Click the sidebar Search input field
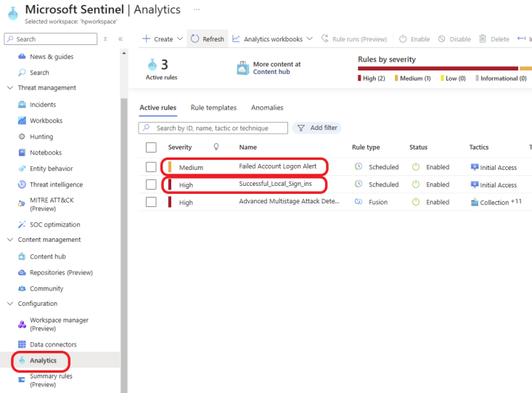 [51, 39]
